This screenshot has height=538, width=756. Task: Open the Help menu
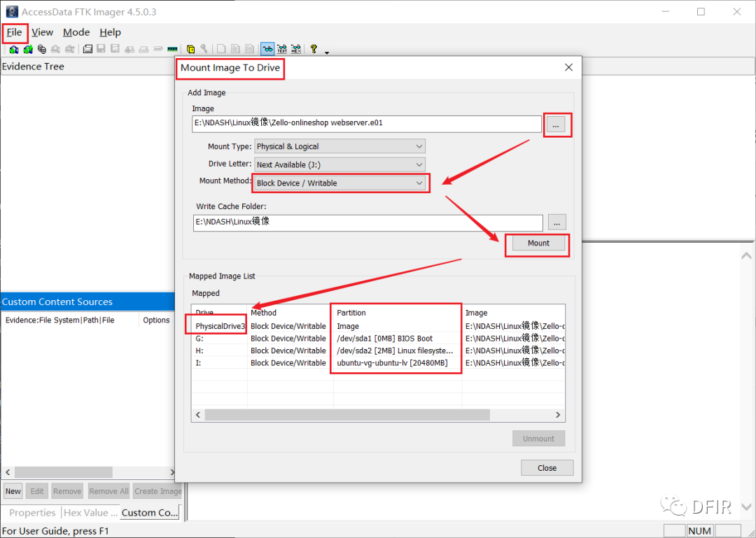tap(110, 32)
